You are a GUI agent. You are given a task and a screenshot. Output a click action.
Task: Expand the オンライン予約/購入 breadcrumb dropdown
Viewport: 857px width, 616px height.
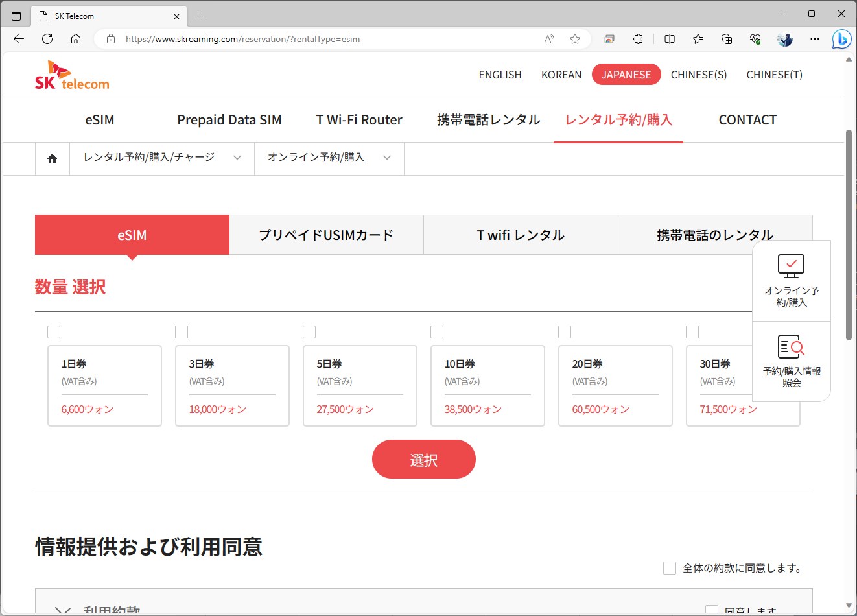(x=387, y=158)
